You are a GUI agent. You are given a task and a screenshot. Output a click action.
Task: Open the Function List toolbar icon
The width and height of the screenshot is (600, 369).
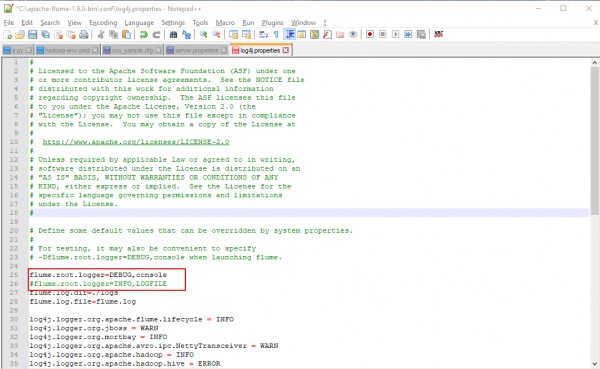click(x=327, y=35)
